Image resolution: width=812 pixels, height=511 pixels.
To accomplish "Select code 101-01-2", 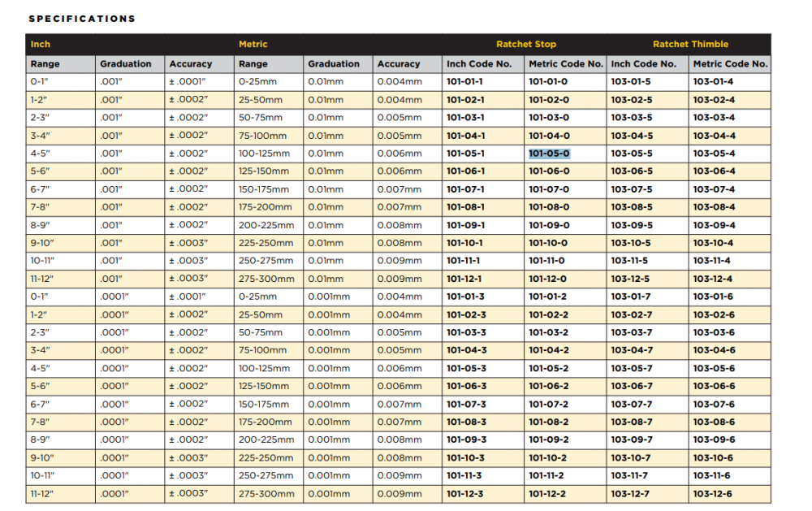I will 548,297.
